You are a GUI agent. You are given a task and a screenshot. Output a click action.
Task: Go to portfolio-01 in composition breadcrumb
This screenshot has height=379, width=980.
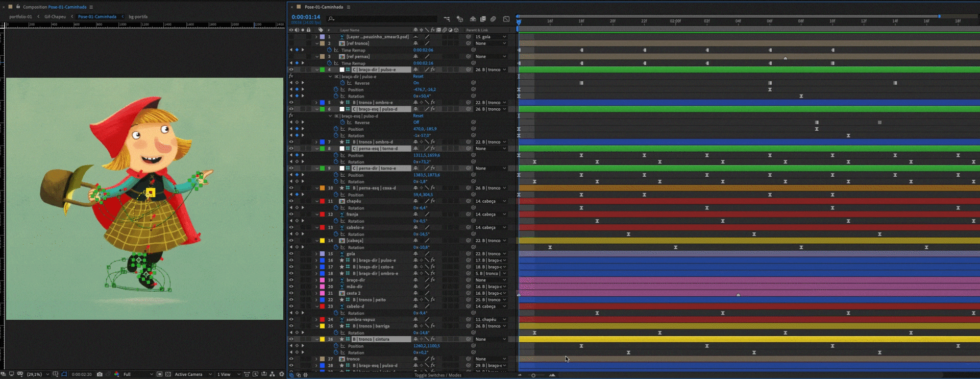point(20,17)
